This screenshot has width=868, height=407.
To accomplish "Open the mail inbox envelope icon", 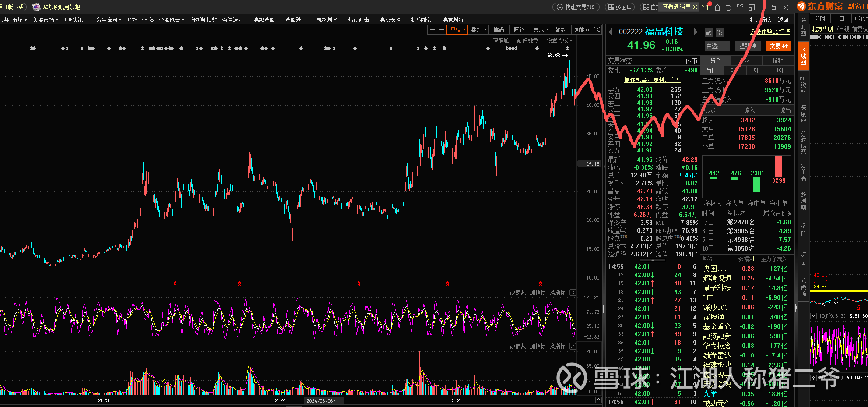I will click(705, 7).
